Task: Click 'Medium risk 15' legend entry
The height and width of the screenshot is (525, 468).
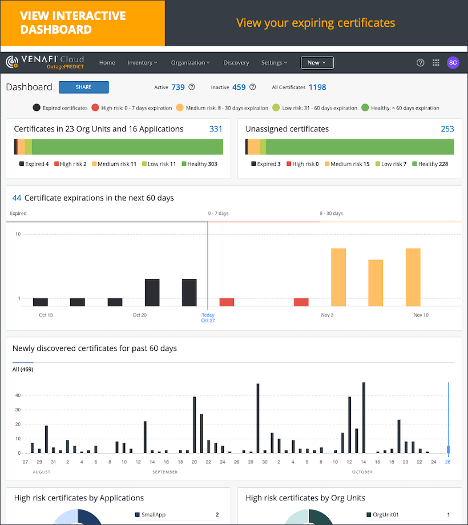Action: (347, 164)
